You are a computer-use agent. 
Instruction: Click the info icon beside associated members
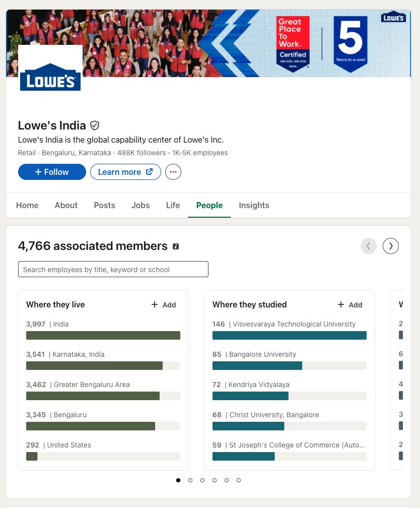coord(176,246)
